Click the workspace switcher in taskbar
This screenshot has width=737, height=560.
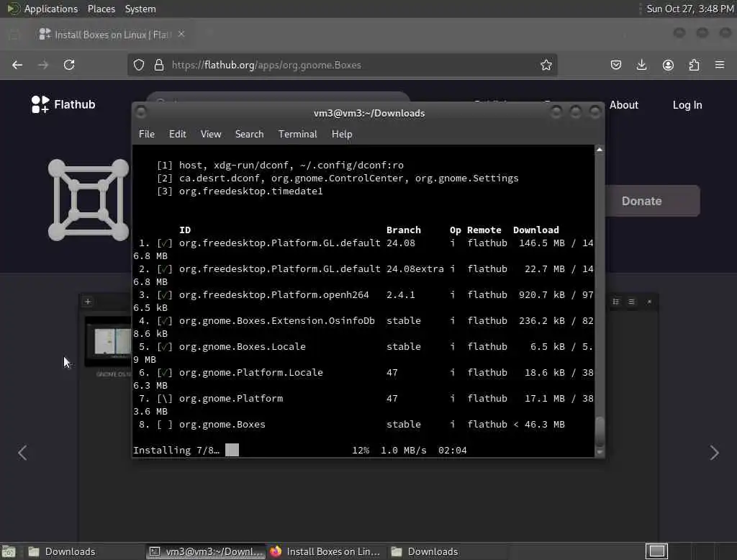[656, 551]
